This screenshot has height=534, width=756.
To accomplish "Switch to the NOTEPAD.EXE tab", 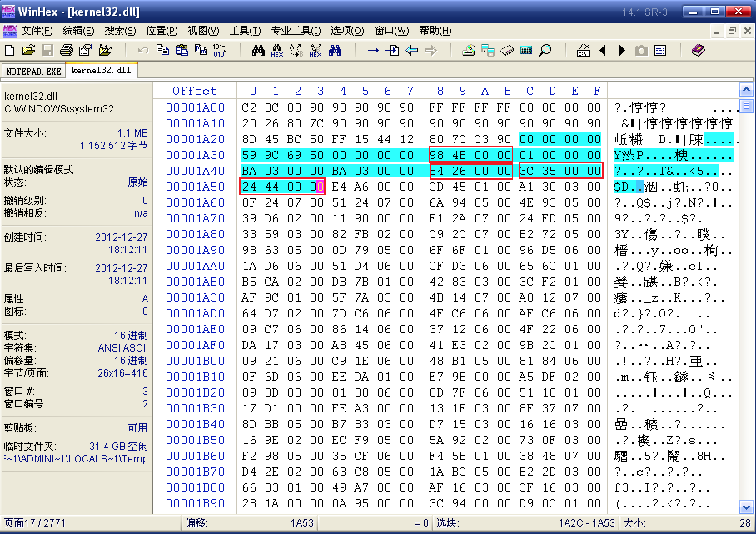I will point(34,71).
